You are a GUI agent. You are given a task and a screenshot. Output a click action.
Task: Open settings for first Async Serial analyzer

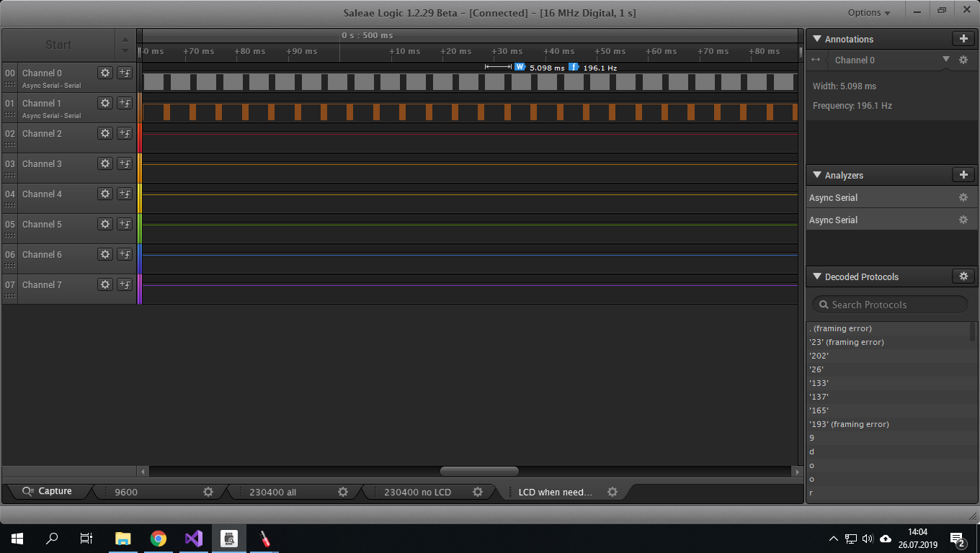click(x=963, y=197)
